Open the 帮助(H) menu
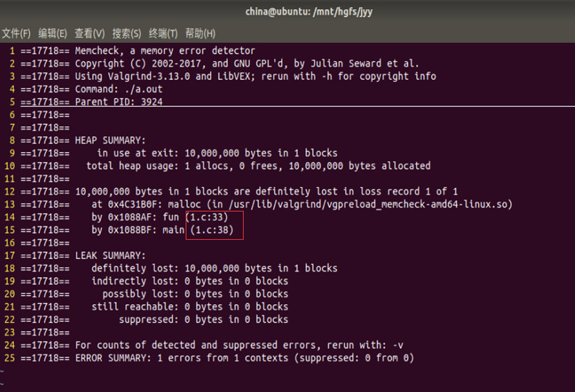 tap(200, 33)
